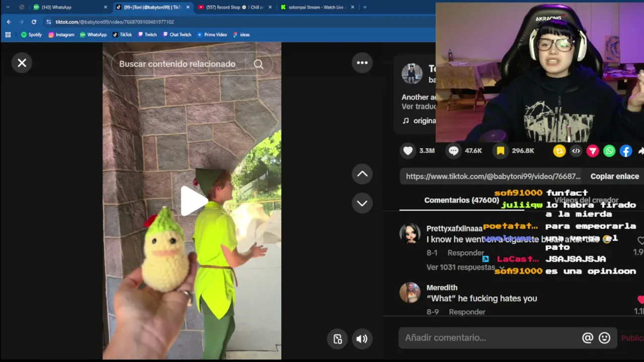This screenshot has width=644, height=362.
Task: Play the paused TikTok video
Action: coord(194,201)
